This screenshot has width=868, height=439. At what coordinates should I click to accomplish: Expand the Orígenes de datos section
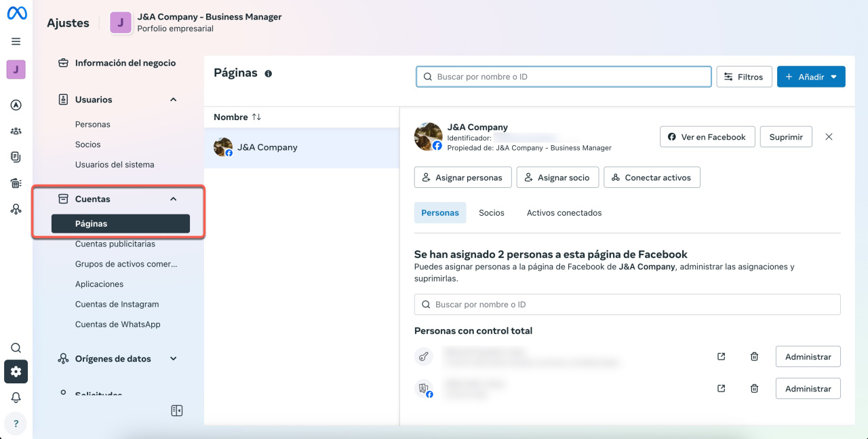point(173,358)
